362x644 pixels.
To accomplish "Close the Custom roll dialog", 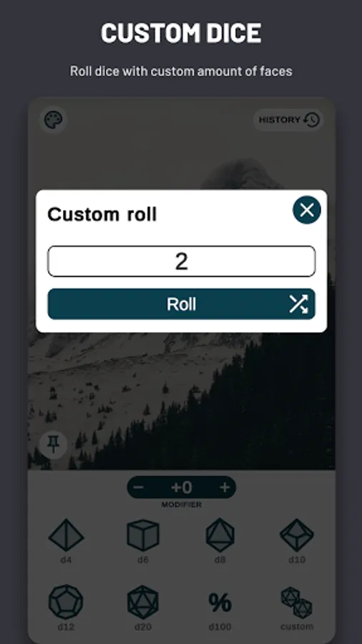I will point(307,210).
